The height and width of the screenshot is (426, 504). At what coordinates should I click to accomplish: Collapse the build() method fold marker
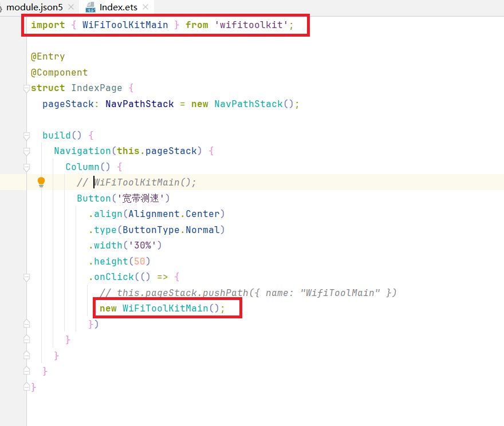point(27,136)
